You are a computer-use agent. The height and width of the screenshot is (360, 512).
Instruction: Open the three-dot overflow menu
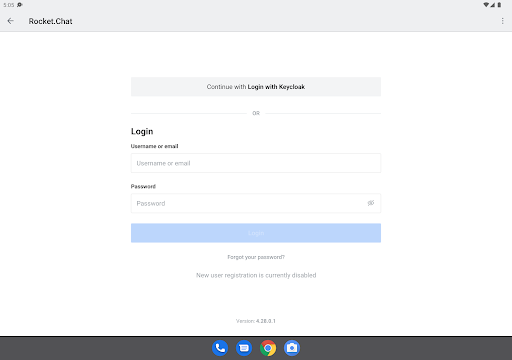pyautogui.click(x=502, y=21)
